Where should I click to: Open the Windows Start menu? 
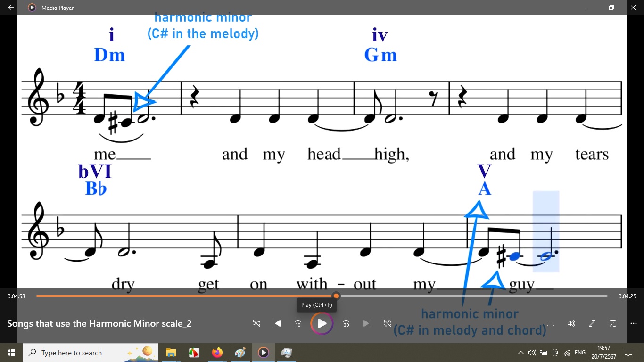11,353
